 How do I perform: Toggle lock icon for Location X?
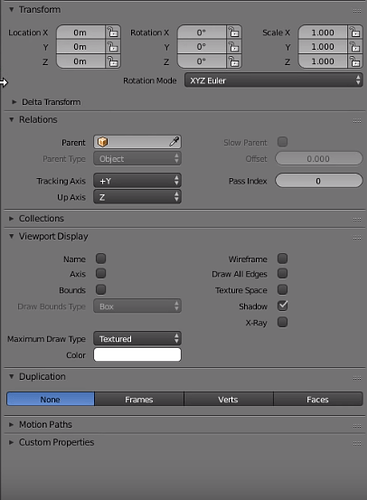pos(113,32)
